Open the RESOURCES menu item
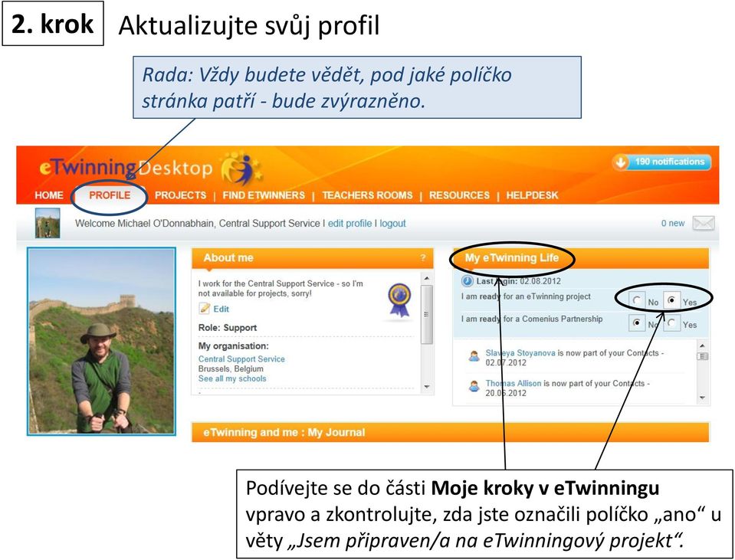The width and height of the screenshot is (735, 560). point(459,195)
